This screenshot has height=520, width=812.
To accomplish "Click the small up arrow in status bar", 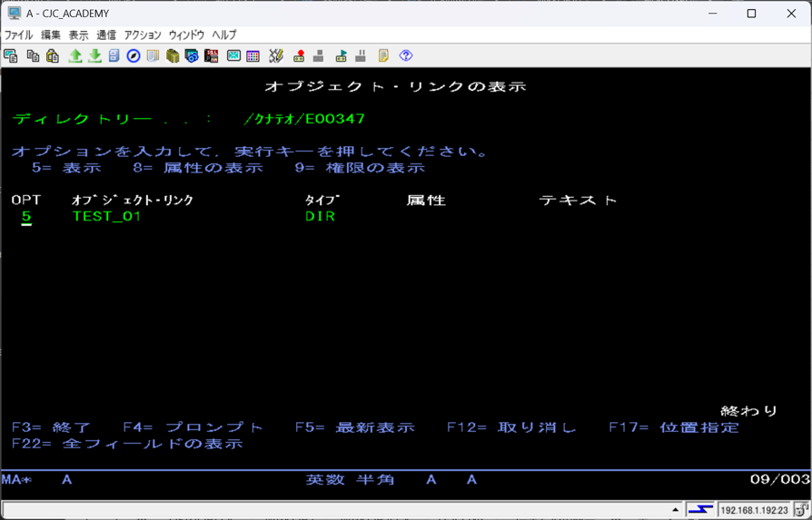I will 675,510.
